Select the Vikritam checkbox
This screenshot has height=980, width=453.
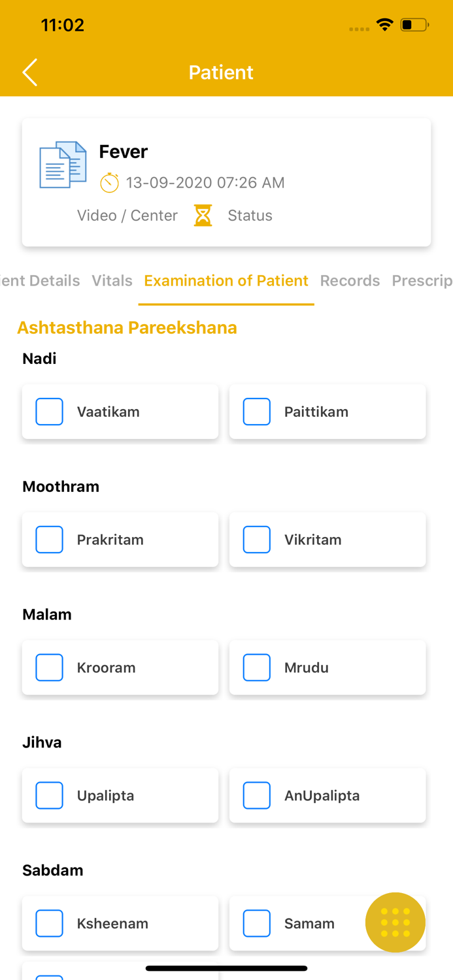click(257, 539)
